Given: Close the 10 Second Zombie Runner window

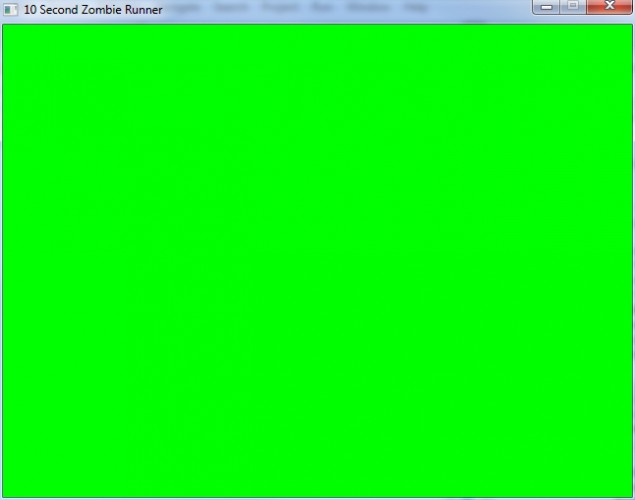Looking at the screenshot, I should pos(609,6).
